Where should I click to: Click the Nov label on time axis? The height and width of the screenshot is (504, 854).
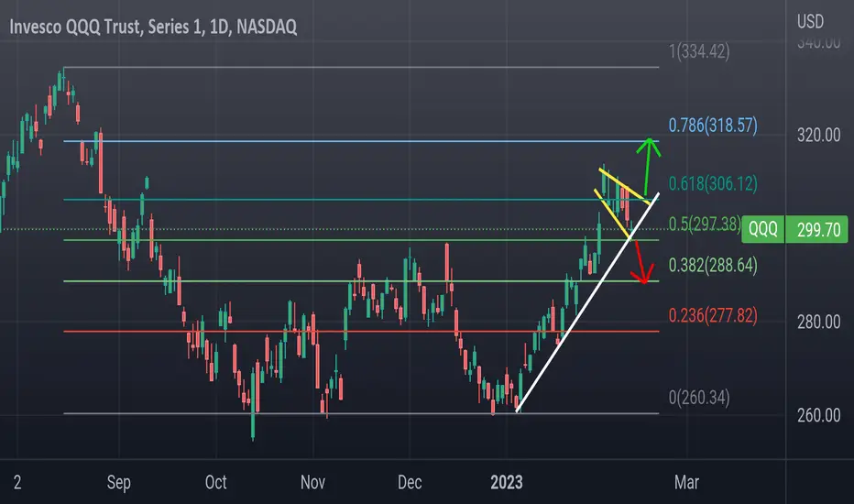pos(312,482)
